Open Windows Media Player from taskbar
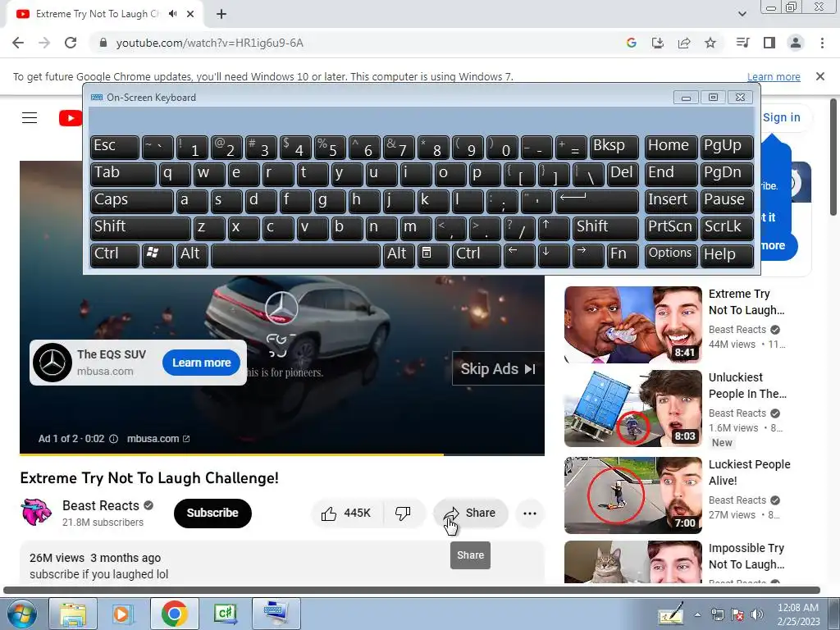 [x=121, y=614]
